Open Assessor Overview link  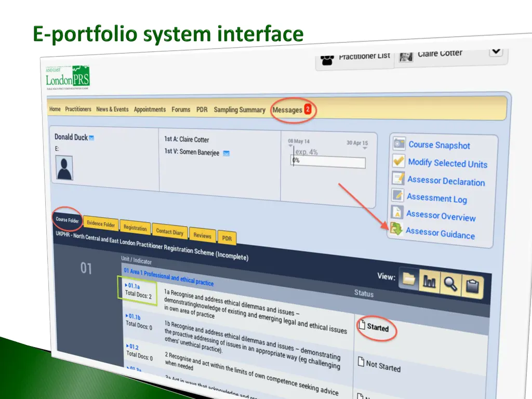(441, 216)
